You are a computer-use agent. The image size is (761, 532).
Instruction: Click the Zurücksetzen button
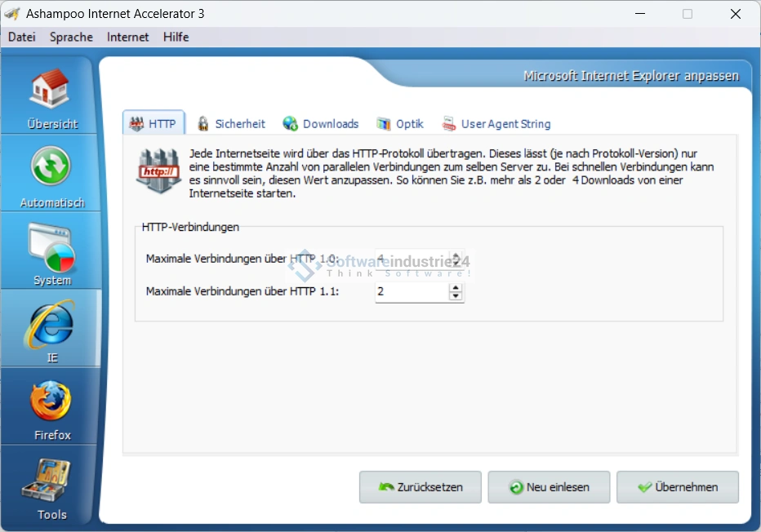click(421, 487)
